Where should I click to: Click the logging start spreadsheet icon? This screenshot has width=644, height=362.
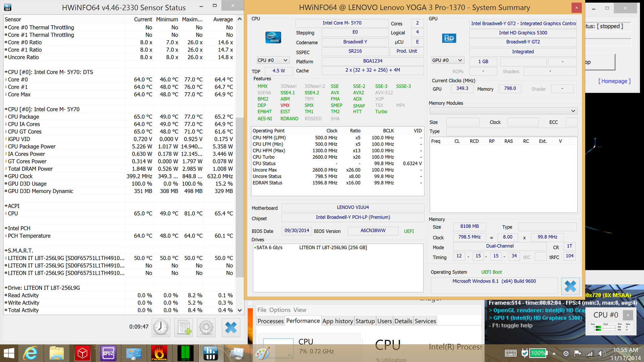(x=184, y=327)
